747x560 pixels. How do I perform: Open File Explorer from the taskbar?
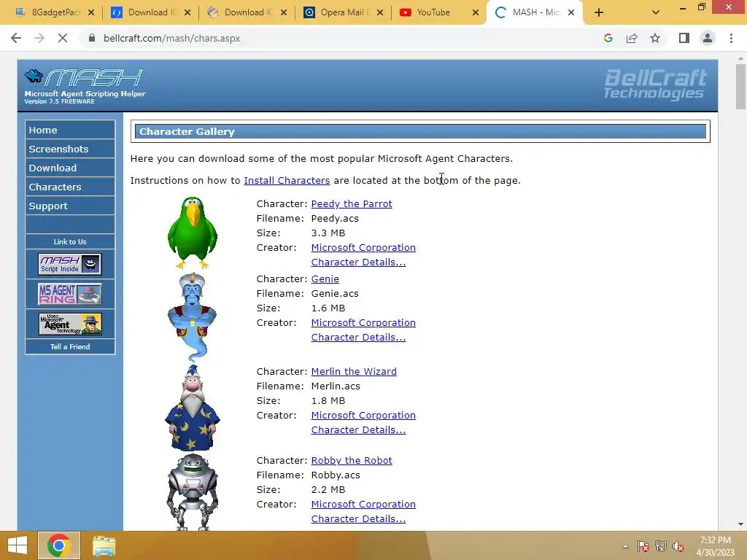click(x=104, y=545)
